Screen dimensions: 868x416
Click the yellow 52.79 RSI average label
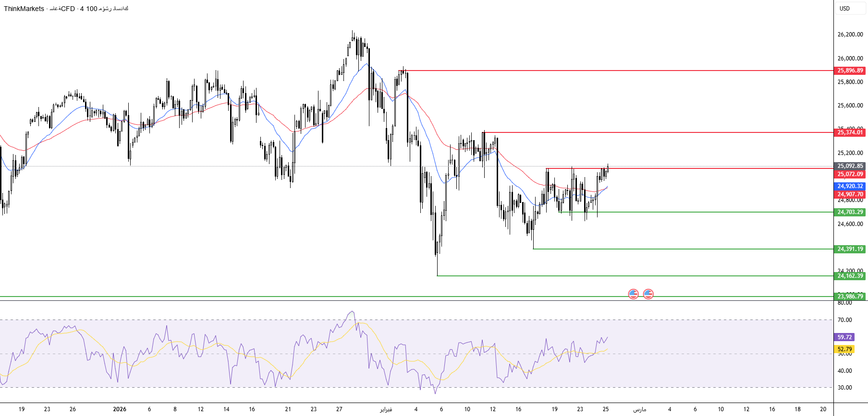click(x=844, y=349)
